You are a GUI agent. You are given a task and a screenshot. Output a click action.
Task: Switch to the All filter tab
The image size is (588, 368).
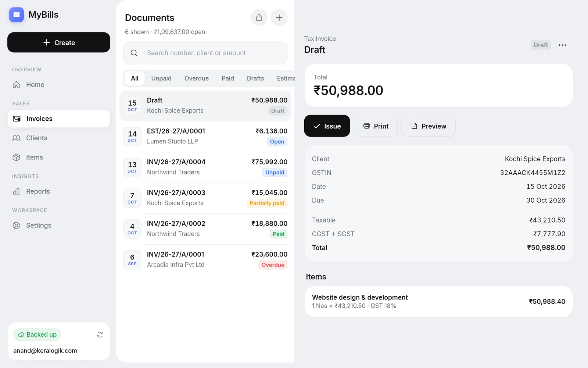point(135,78)
